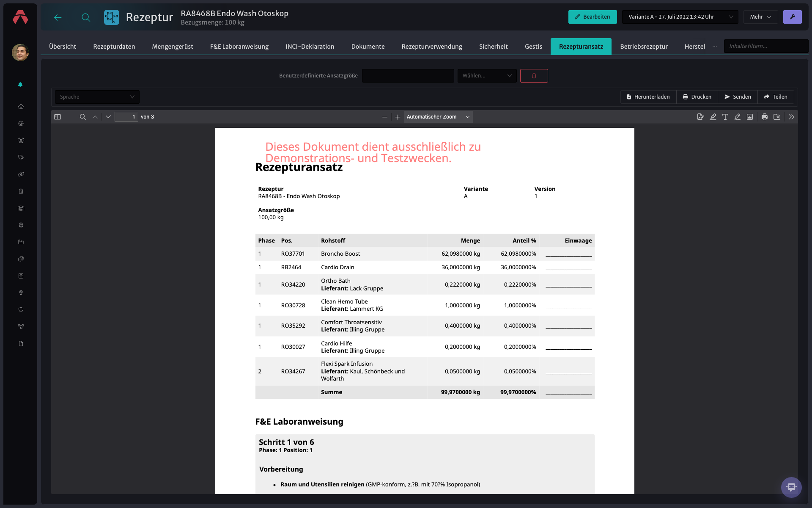Select the PDF add image tool

(x=750, y=117)
